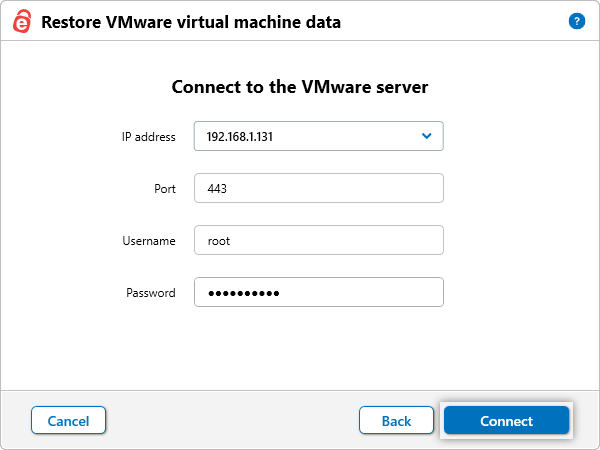
Task: Open help via the question mark icon
Action: (576, 21)
